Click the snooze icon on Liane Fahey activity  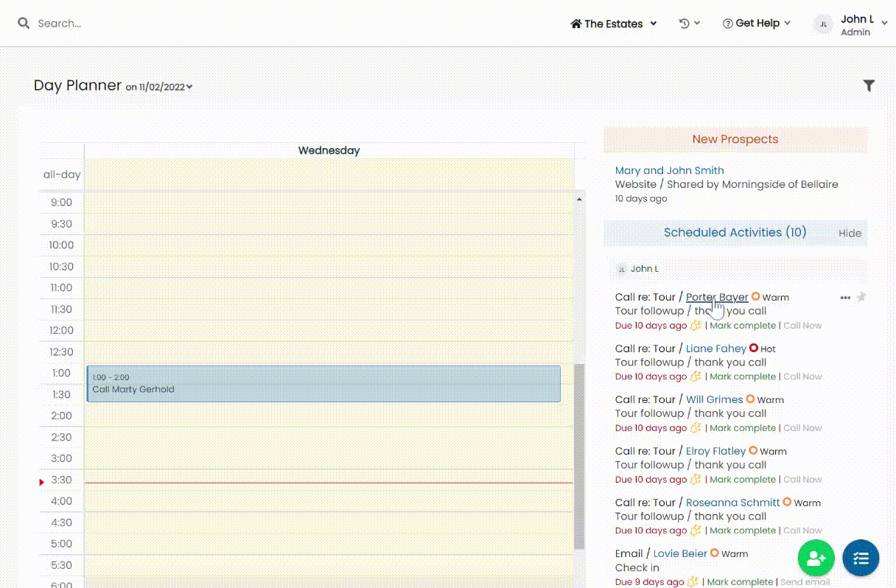pyautogui.click(x=695, y=377)
